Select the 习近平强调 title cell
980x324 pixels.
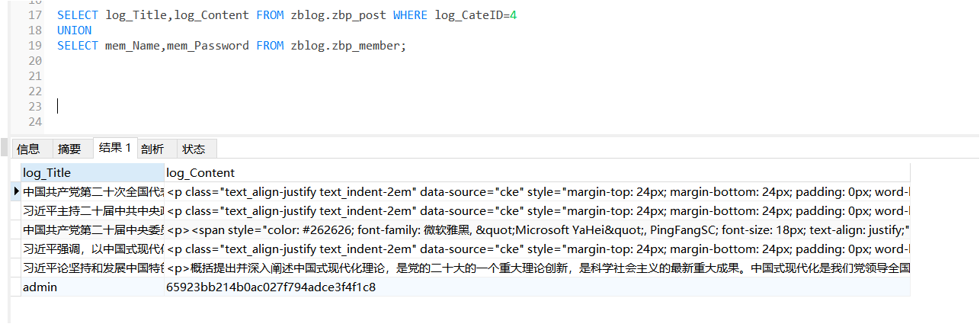[x=93, y=249]
